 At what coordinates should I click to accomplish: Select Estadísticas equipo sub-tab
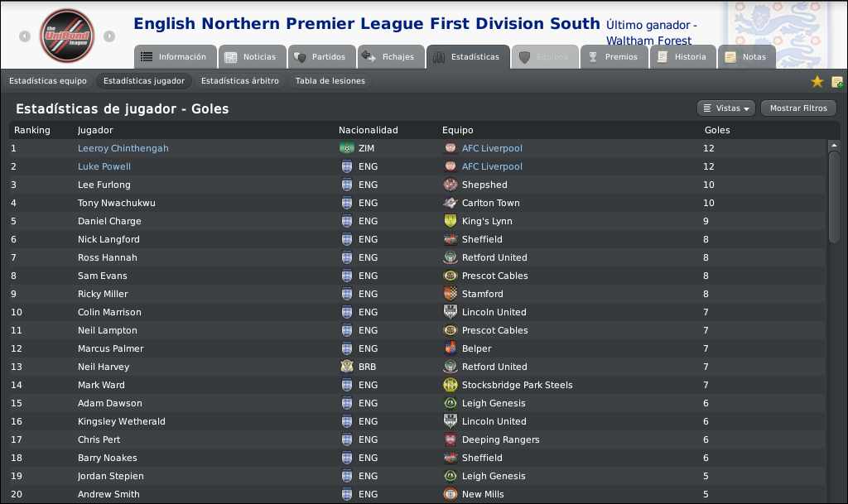(47, 81)
